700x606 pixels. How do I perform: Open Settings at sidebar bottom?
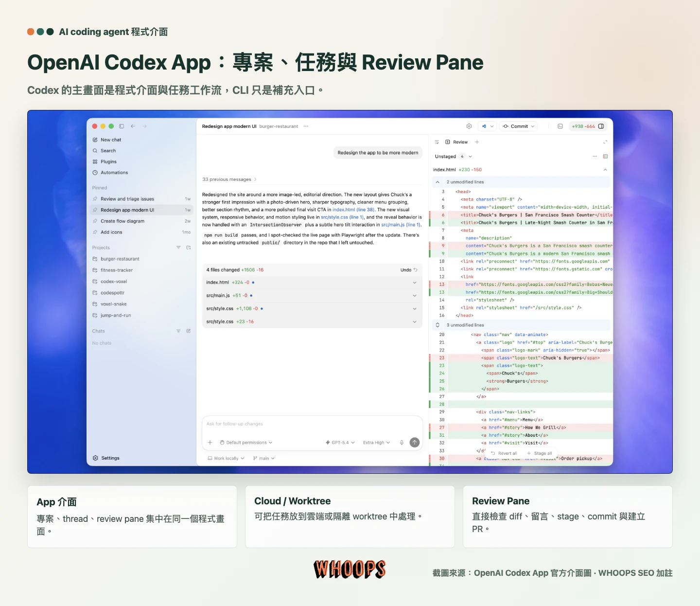point(106,458)
